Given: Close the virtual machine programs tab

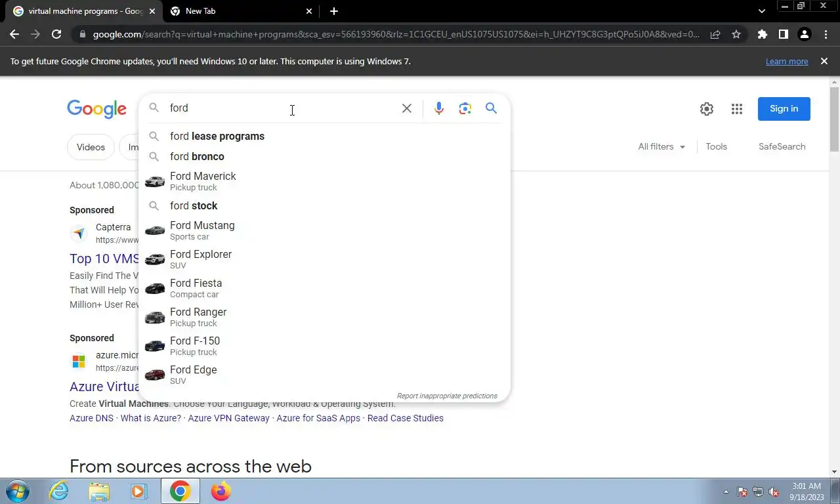Looking at the screenshot, I should point(152,11).
